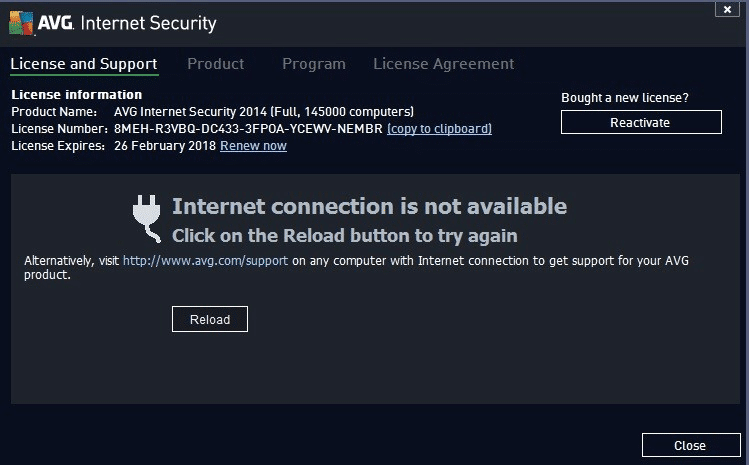Image resolution: width=749 pixels, height=465 pixels.
Task: Open the http://www.avg.com/support link
Action: [206, 260]
